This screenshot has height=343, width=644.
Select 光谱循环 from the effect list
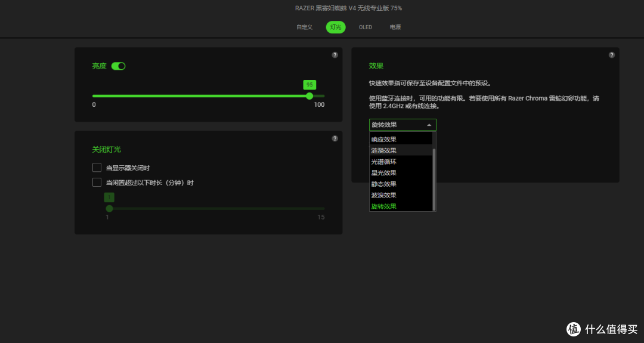[x=401, y=162]
